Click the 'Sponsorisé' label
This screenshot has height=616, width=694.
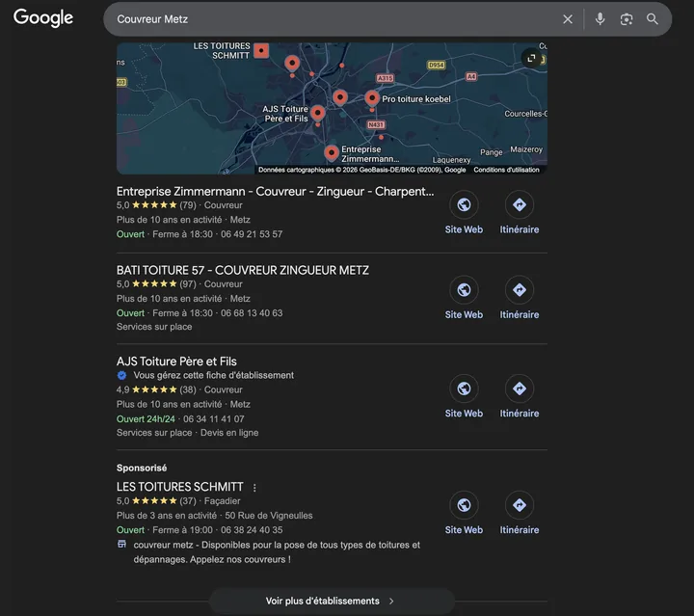tap(142, 468)
